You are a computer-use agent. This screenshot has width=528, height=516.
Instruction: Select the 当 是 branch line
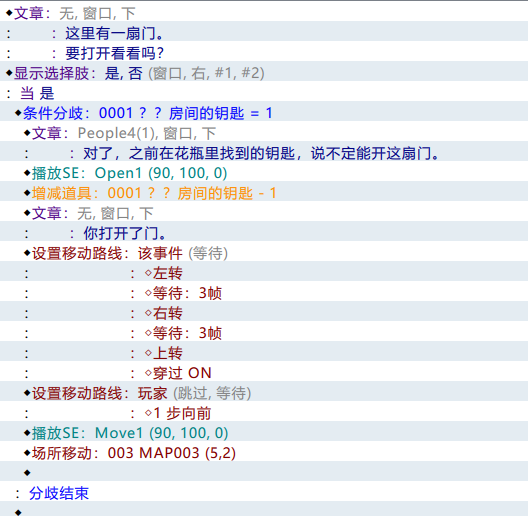tap(264, 91)
